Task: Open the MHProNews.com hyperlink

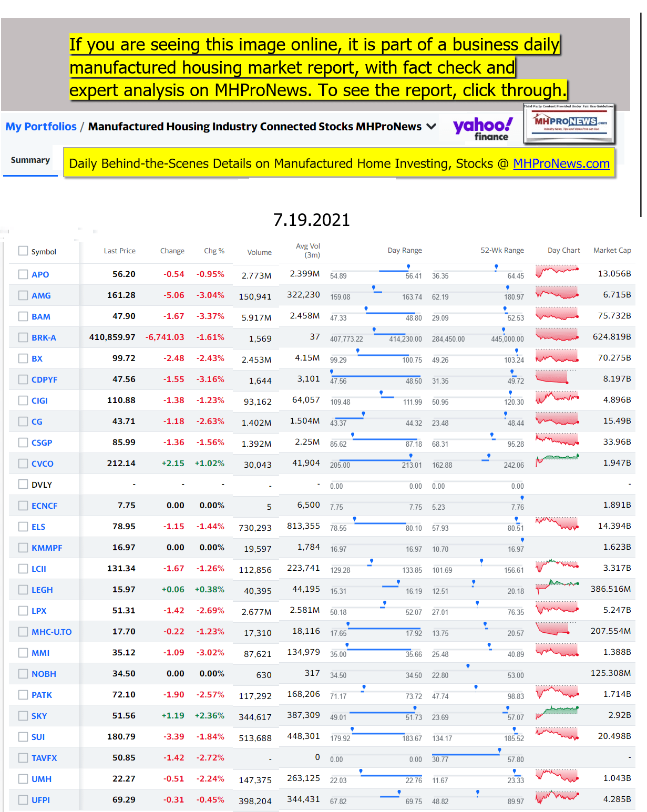Action: [x=561, y=164]
